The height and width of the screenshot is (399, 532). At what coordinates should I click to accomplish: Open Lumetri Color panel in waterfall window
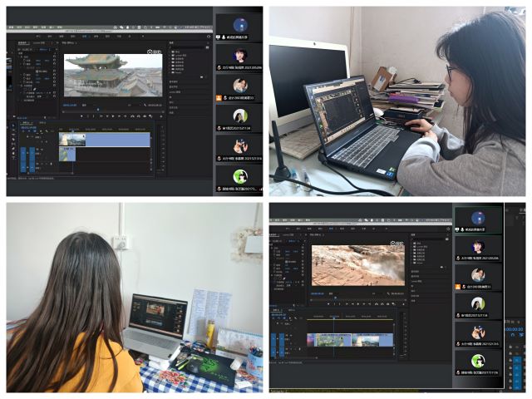(x=416, y=281)
